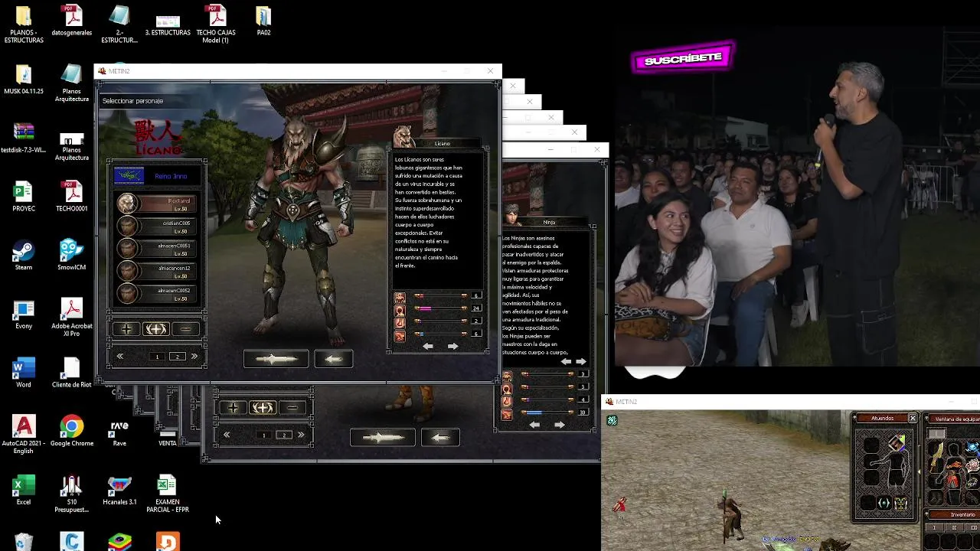Viewport: 980px width, 551px height.
Task: Click the first stat icon in Licano panel
Action: [400, 297]
